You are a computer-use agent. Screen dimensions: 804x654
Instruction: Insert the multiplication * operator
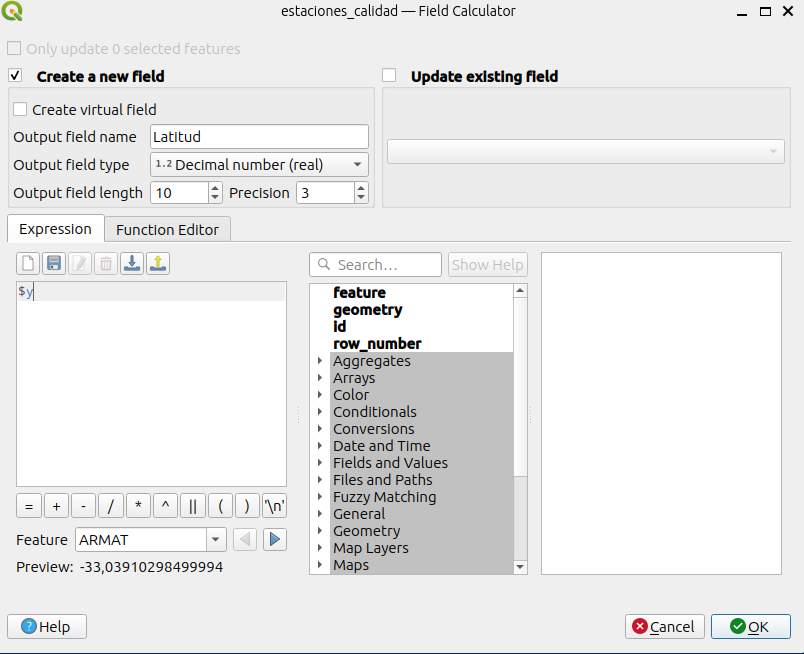click(138, 506)
